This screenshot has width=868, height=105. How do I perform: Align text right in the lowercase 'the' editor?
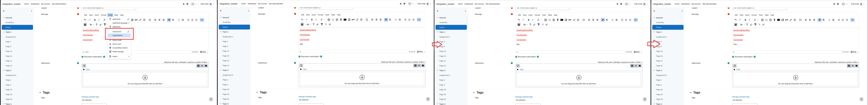[597, 20]
